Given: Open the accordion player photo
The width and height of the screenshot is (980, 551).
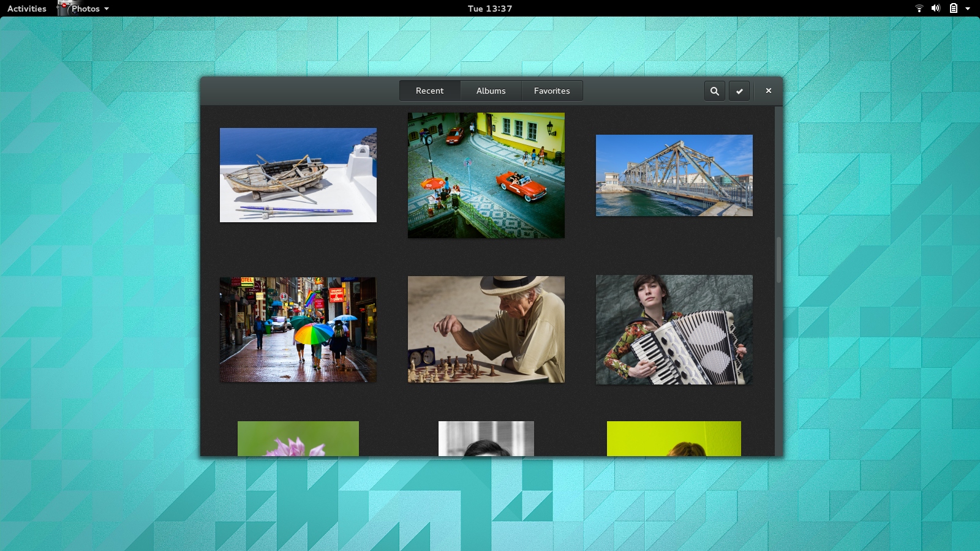Looking at the screenshot, I should click(674, 329).
